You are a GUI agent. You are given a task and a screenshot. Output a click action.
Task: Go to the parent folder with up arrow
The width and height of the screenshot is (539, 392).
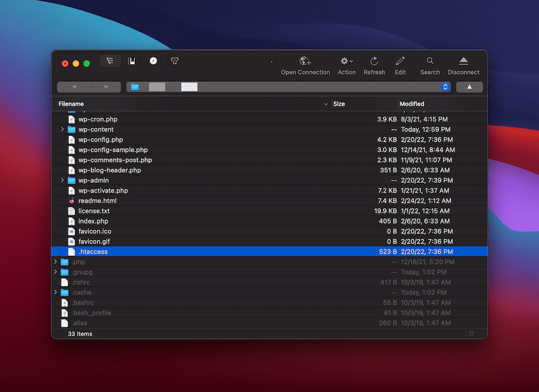coord(469,87)
